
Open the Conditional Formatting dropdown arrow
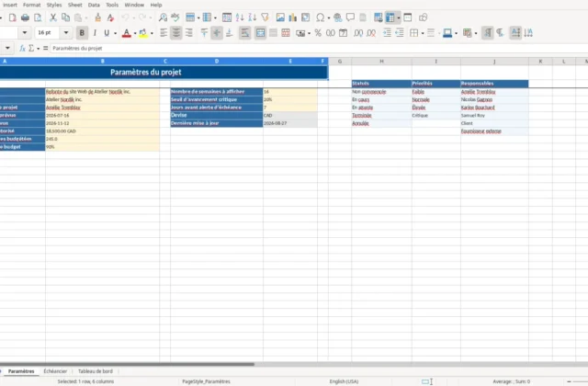476,33
